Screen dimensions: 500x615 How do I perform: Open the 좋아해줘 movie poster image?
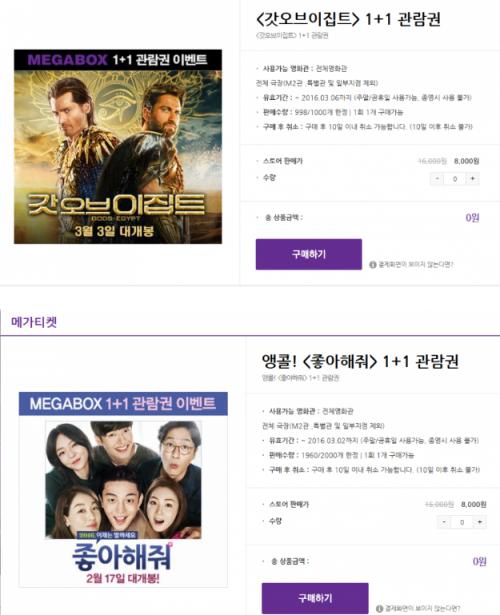tap(123, 489)
